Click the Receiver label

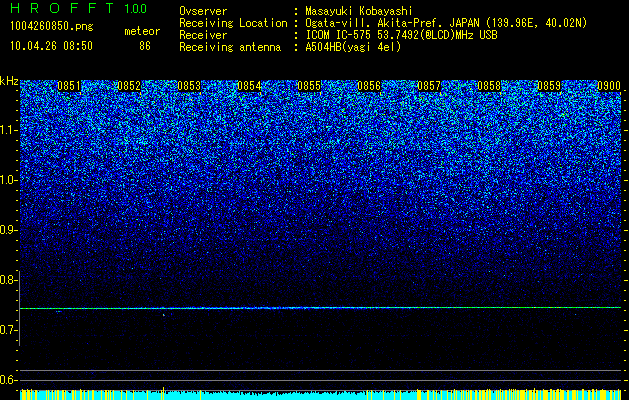pos(203,35)
